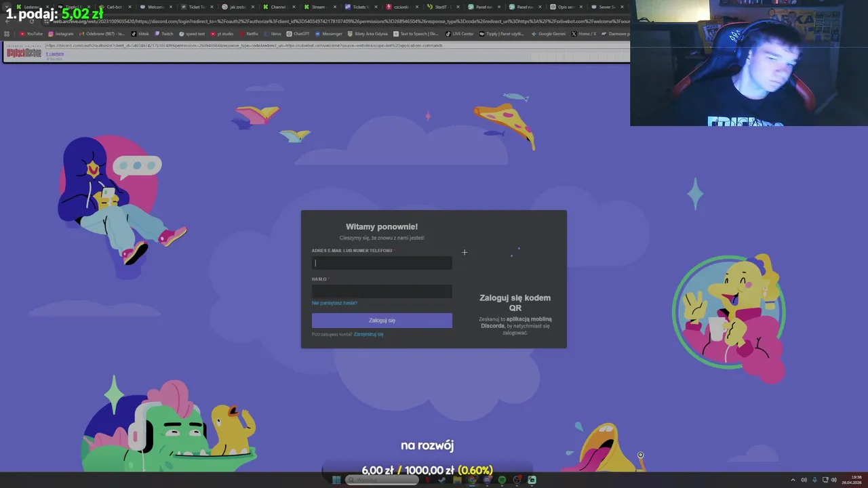Click the '1 capture' link
This screenshot has width=868, height=488.
tap(55, 54)
